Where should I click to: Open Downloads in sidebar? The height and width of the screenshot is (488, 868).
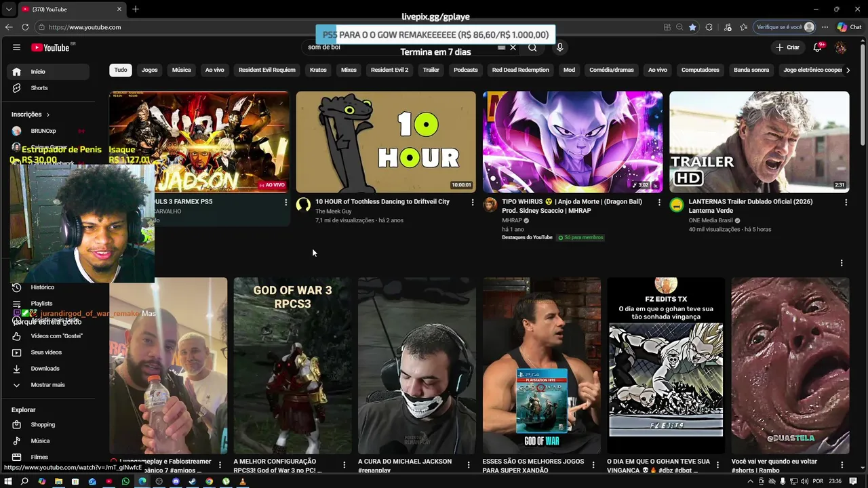click(49, 369)
